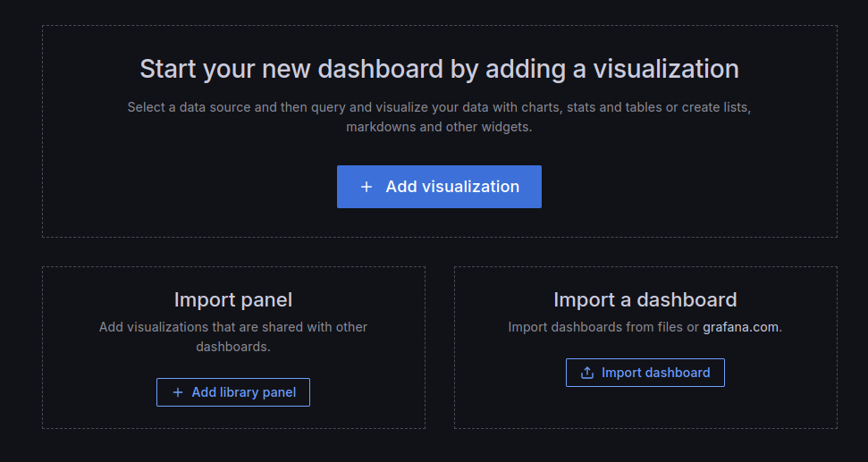Click the gap between the two import cards
The width and height of the screenshot is (868, 462).
(440, 347)
